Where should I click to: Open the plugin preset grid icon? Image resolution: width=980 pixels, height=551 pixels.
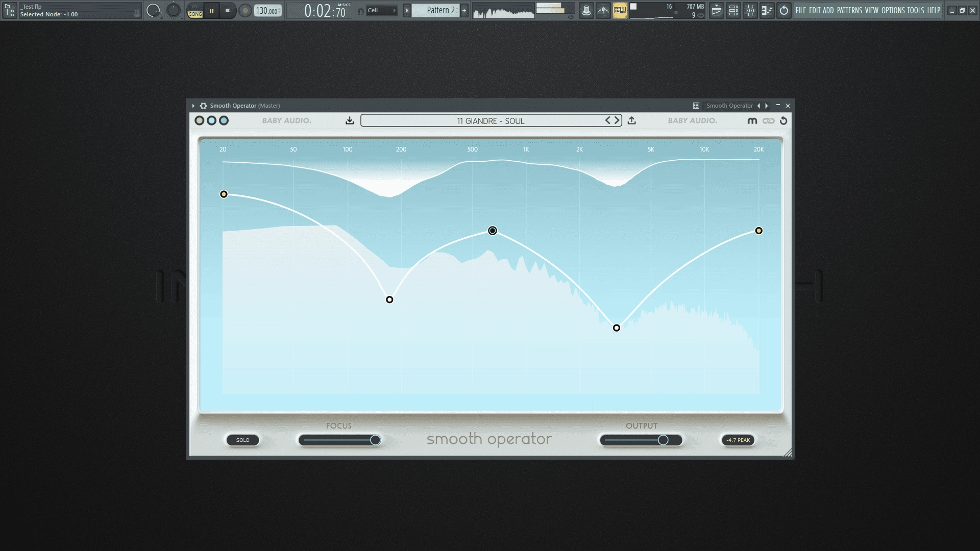696,106
